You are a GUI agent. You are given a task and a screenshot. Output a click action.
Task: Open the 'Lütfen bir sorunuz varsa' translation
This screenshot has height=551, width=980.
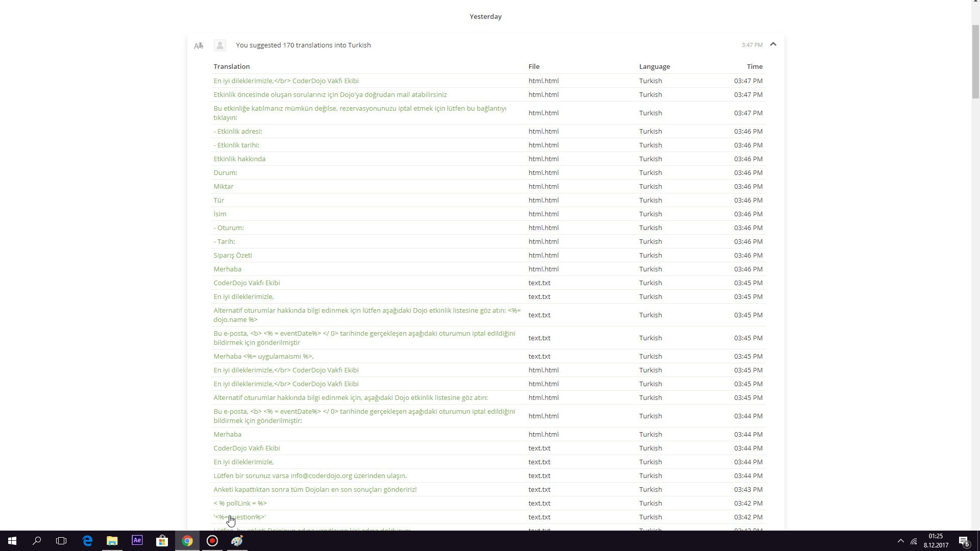pyautogui.click(x=310, y=476)
